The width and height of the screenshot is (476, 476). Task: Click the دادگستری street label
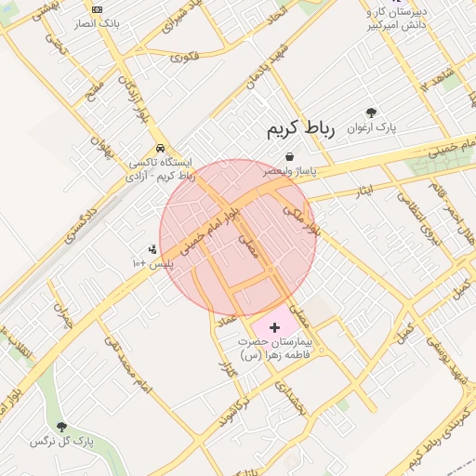81,226
